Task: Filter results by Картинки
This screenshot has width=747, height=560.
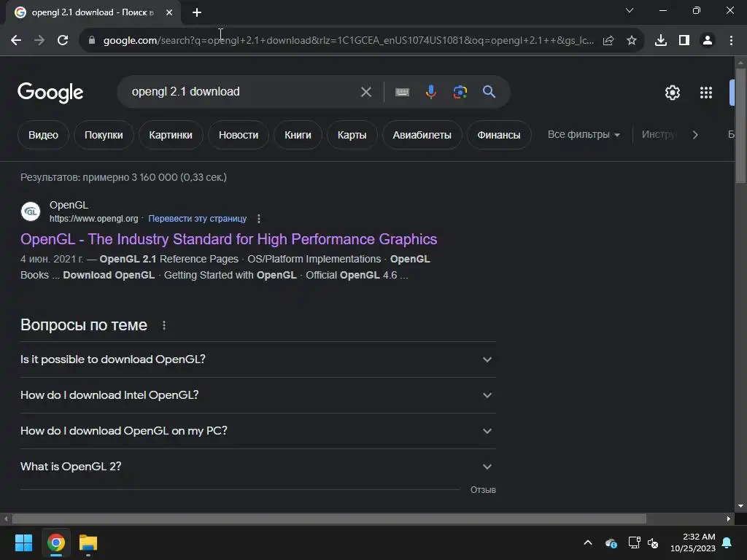Action: [171, 135]
